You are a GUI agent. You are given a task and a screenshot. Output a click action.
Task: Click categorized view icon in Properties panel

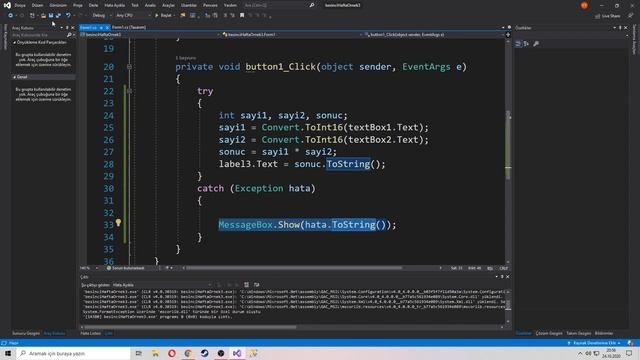tap(518, 44)
